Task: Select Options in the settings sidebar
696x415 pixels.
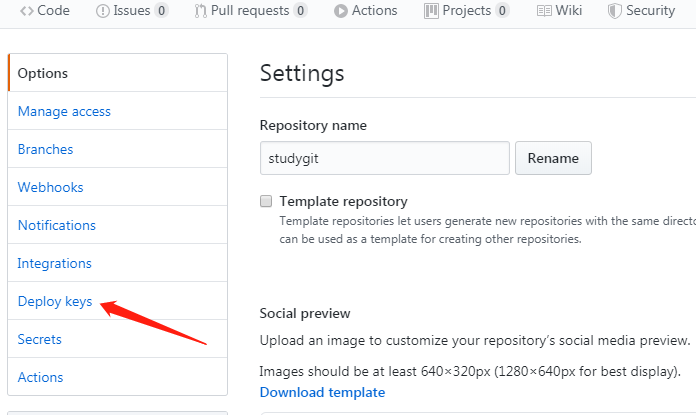Action: [43, 73]
